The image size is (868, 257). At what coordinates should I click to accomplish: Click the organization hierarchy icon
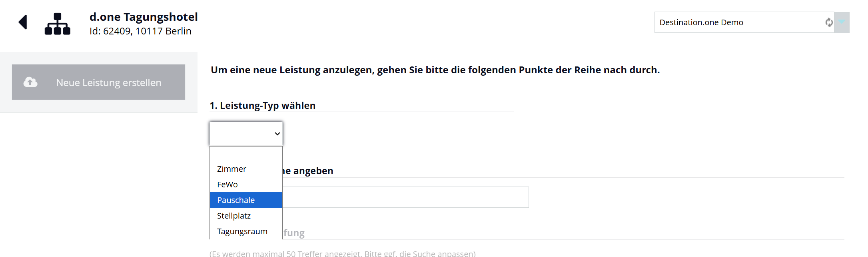pyautogui.click(x=57, y=24)
